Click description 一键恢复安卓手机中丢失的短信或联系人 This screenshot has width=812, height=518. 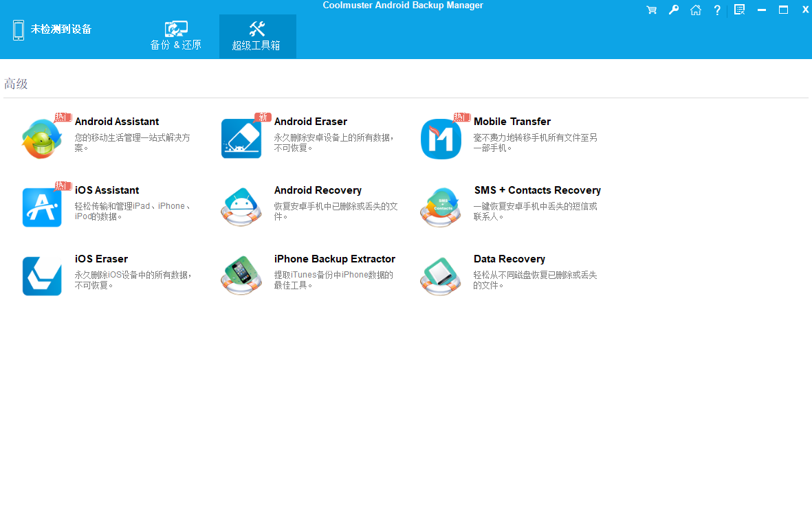click(x=536, y=211)
